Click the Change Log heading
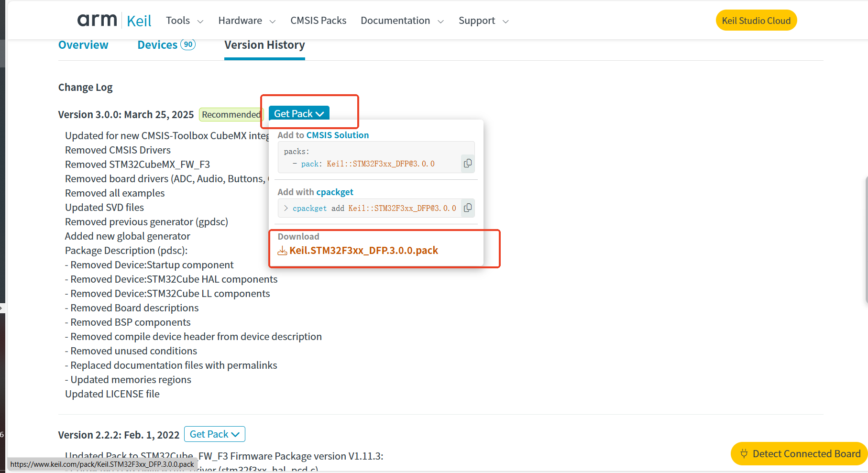Viewport: 868px width, 473px height. pyautogui.click(x=86, y=88)
